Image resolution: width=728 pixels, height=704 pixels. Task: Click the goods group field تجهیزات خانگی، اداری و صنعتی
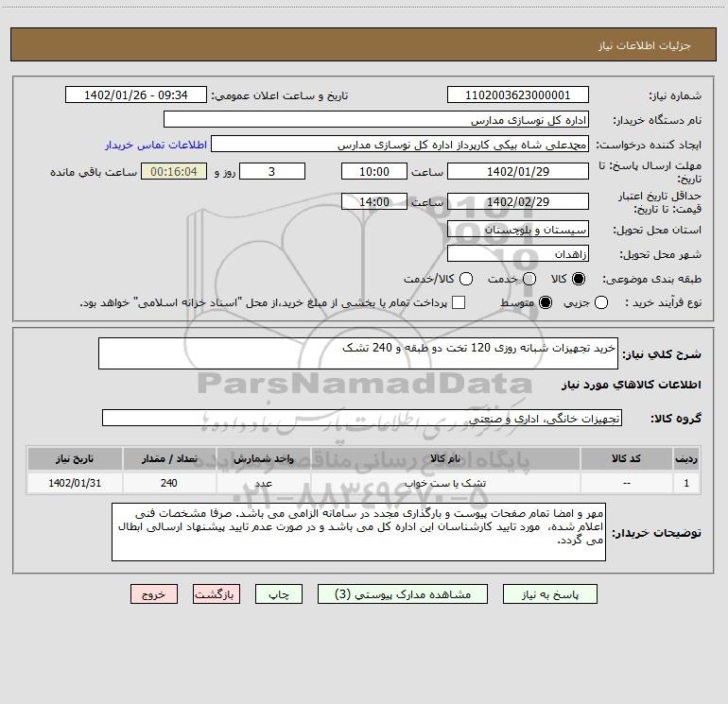362,418
